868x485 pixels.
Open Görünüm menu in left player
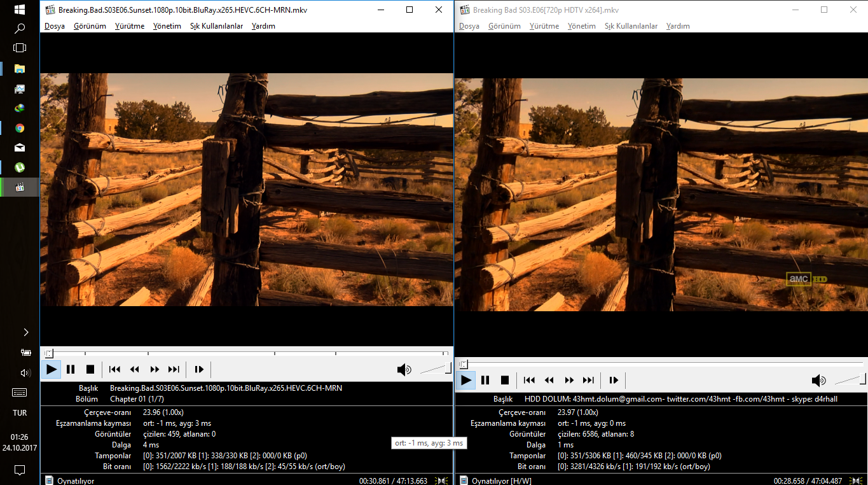pyautogui.click(x=90, y=26)
